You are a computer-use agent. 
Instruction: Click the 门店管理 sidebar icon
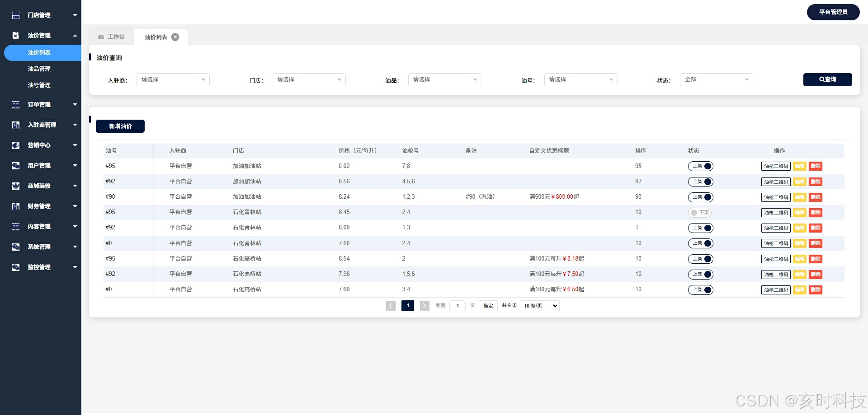[16, 15]
